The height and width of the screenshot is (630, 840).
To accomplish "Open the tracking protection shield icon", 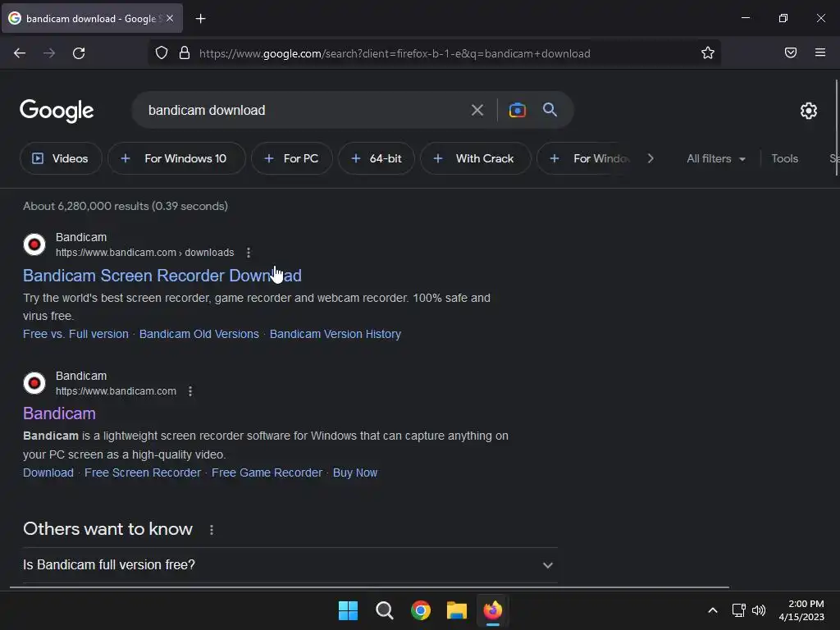I will [x=162, y=52].
